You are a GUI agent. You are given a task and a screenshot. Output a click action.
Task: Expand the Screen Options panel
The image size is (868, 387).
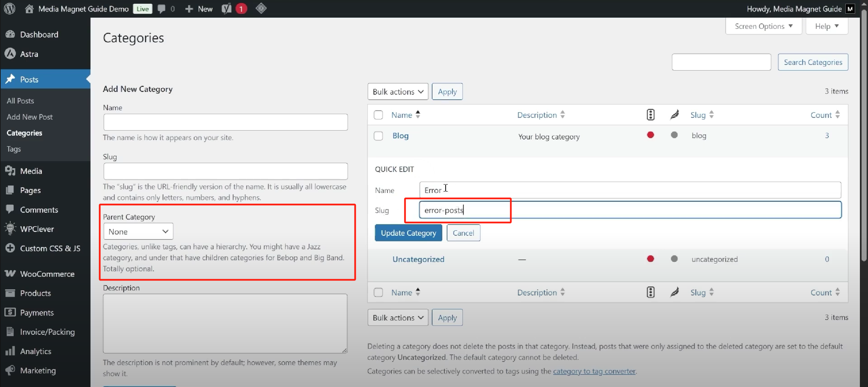pyautogui.click(x=763, y=26)
